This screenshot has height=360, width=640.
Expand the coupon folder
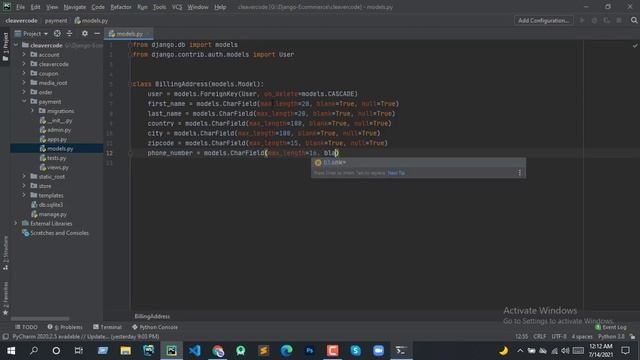point(24,73)
